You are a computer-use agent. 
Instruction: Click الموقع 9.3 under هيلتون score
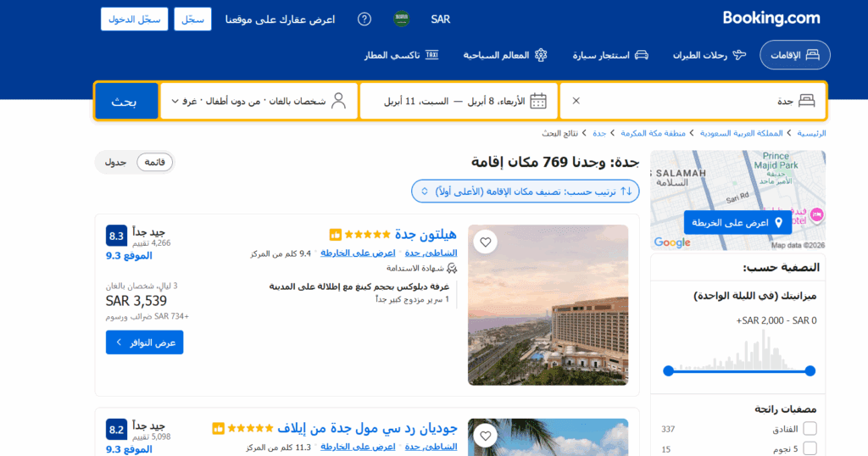pyautogui.click(x=129, y=256)
